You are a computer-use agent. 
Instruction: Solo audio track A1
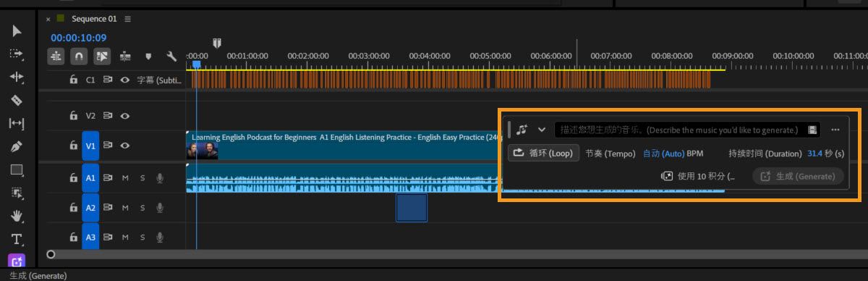click(x=142, y=177)
